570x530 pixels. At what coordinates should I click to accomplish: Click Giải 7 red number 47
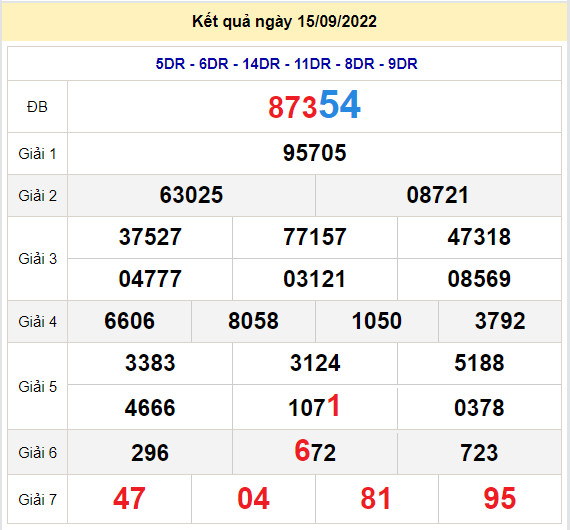(129, 498)
